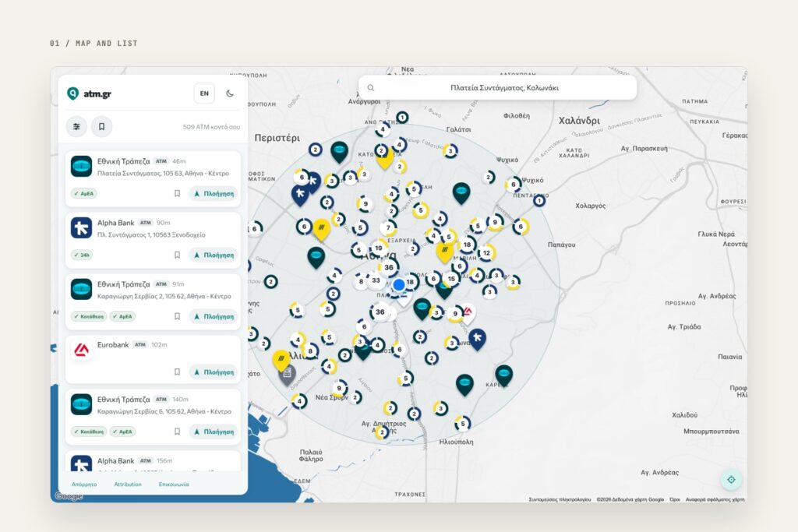The image size is (798, 532).
Task: Switch language with the EN button
Action: point(204,93)
